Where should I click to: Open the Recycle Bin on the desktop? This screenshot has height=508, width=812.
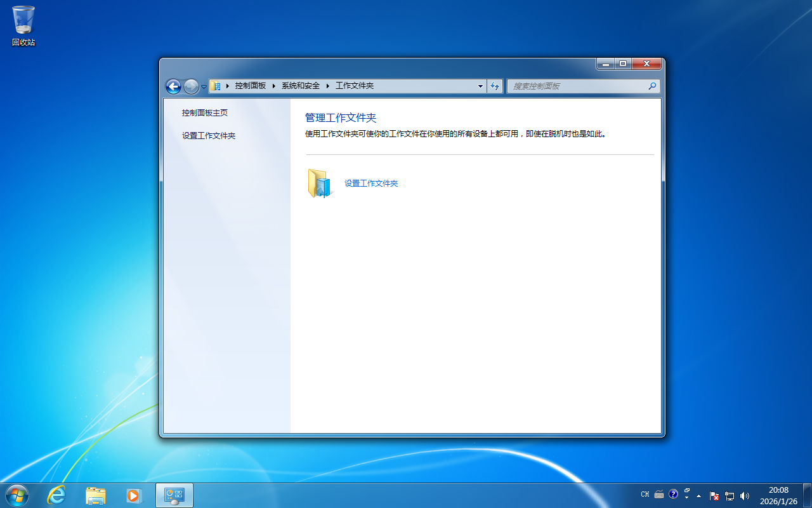click(23, 20)
